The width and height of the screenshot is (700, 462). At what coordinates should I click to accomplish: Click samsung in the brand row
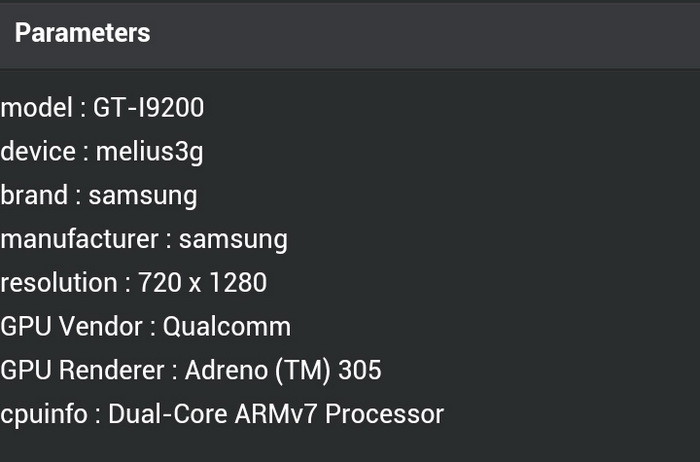click(142, 195)
